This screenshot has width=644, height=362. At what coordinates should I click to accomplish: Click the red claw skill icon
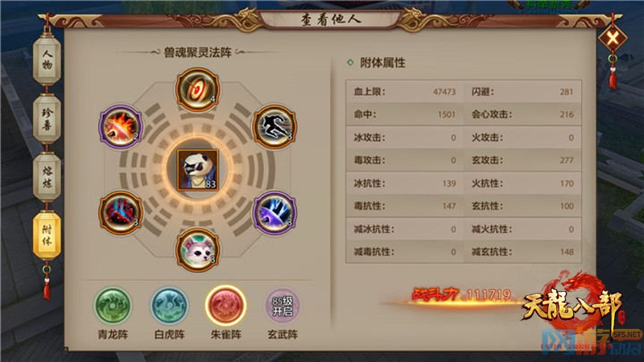(121, 213)
